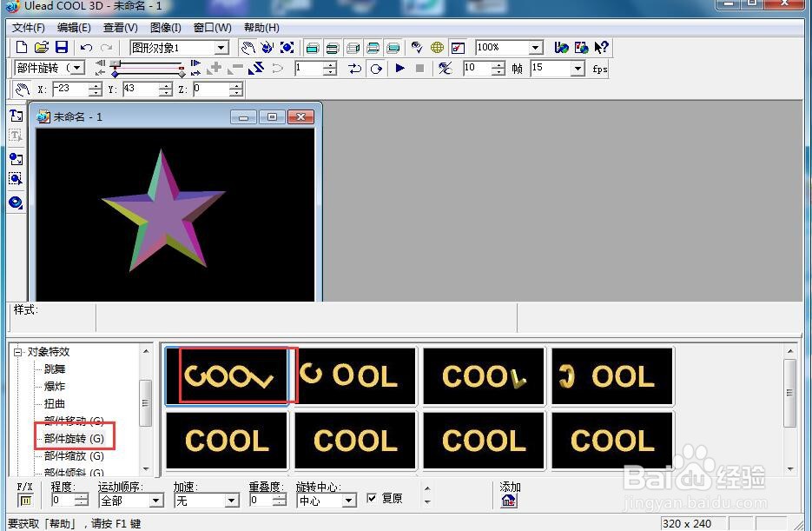Viewport: 812px width, 531px height.
Task: Undo the last action
Action: point(86,48)
